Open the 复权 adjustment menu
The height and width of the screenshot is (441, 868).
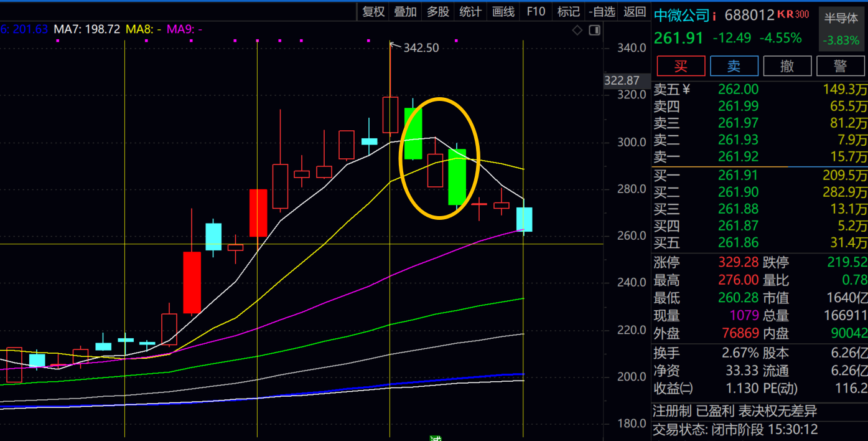(x=373, y=11)
